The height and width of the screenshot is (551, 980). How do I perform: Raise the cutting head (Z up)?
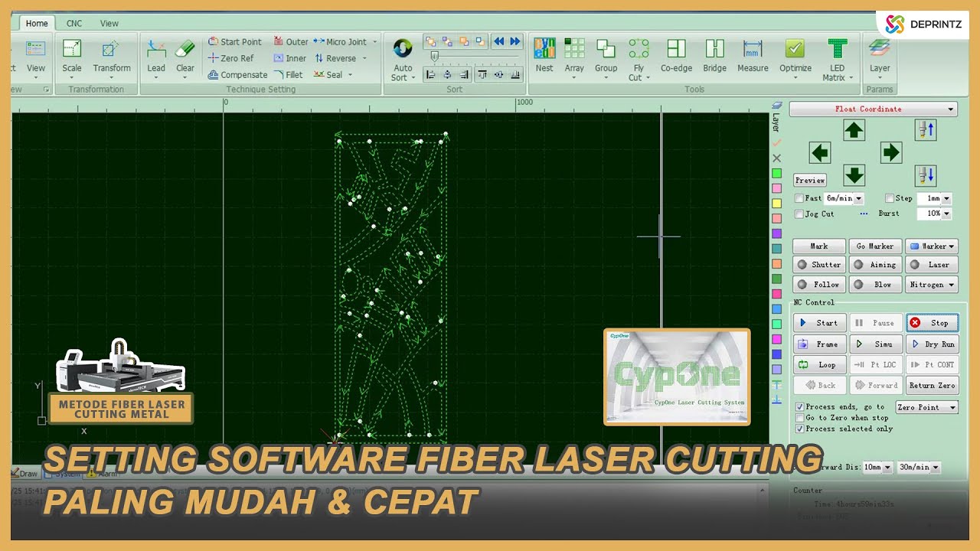926,130
